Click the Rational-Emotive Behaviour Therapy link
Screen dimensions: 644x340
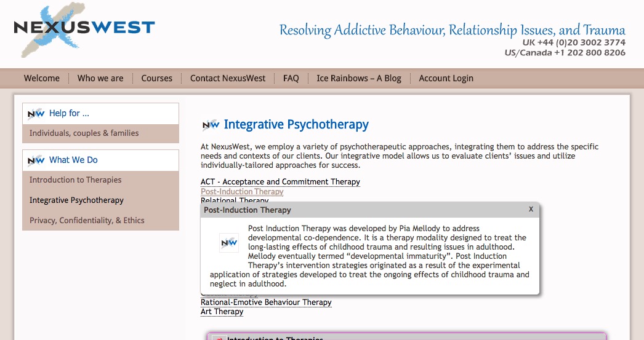click(266, 302)
